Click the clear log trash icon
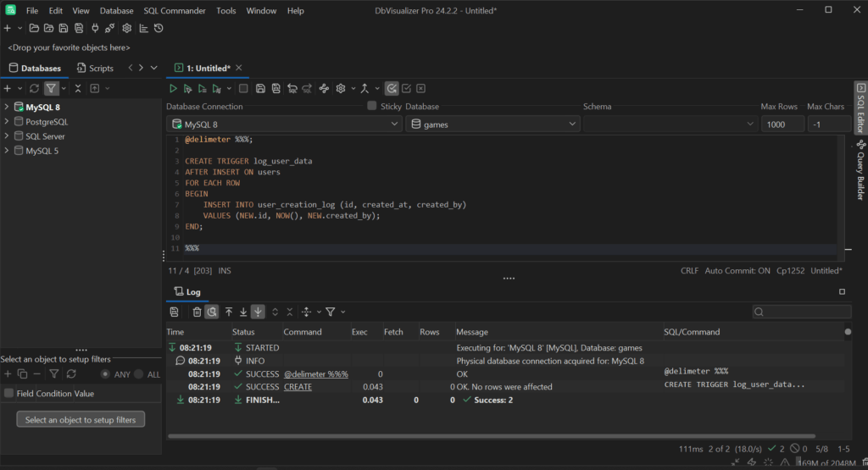The image size is (868, 470). [197, 312]
